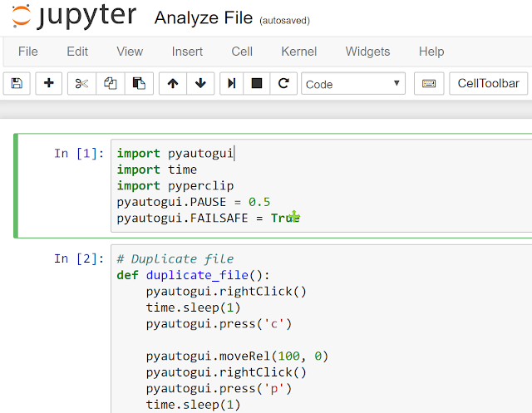The image size is (532, 413).
Task: Click the In [1] prompt label
Action: click(x=79, y=153)
